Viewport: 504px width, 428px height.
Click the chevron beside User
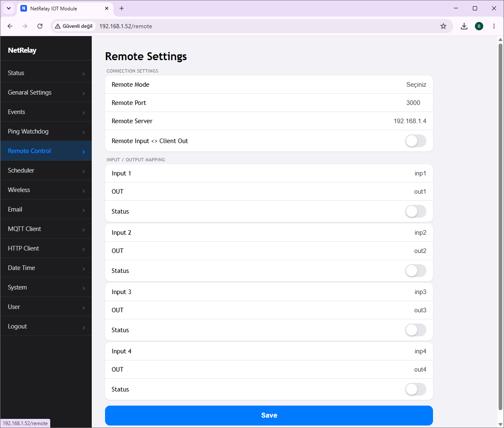pos(83,308)
